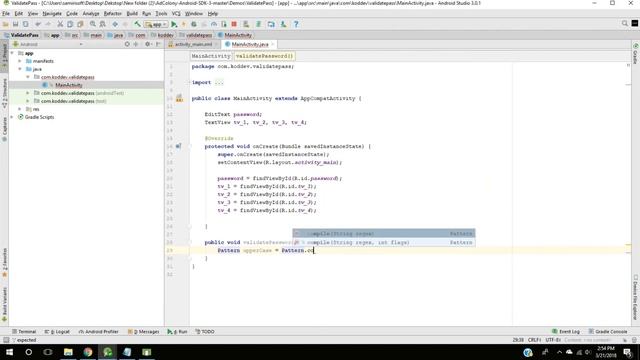The height and width of the screenshot is (360, 640).
Task: Expand the res folder node
Action: click(x=20, y=109)
